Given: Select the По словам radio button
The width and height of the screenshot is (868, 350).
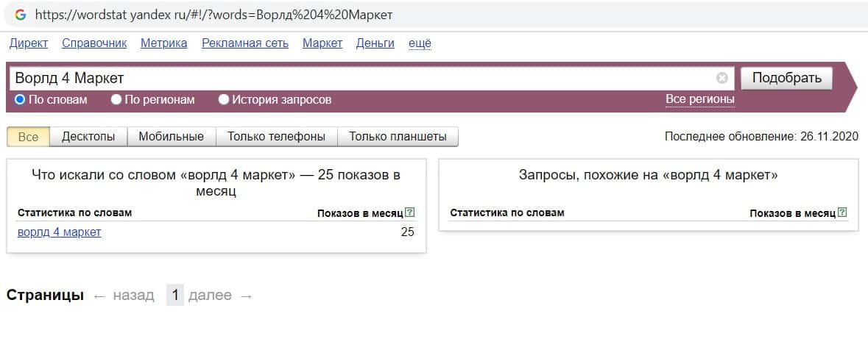Looking at the screenshot, I should (x=21, y=100).
